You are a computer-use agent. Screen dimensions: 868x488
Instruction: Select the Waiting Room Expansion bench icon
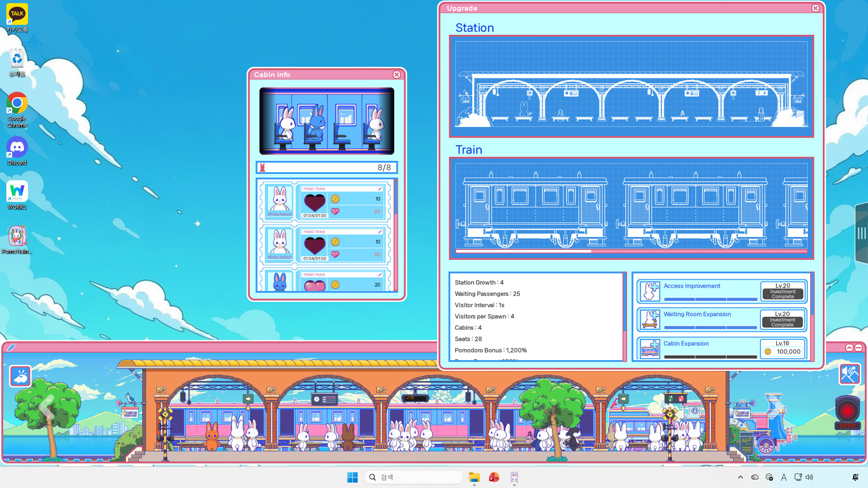point(651,319)
